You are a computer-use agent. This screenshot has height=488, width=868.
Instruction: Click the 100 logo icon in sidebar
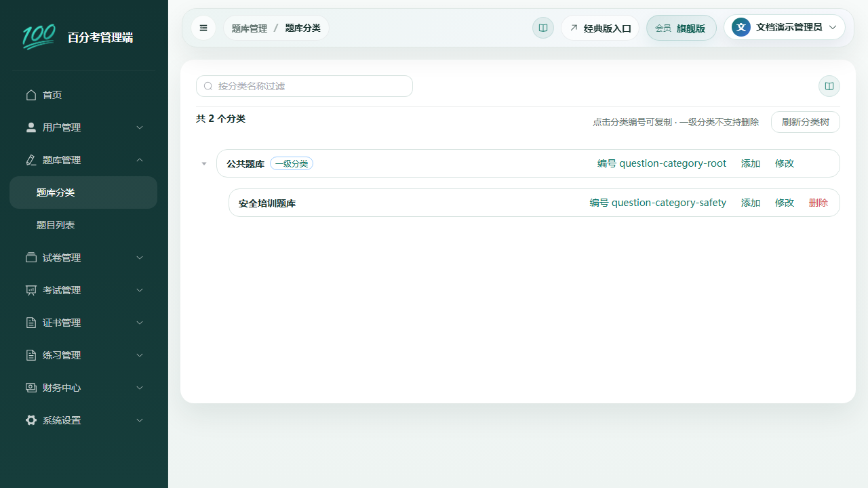[39, 37]
